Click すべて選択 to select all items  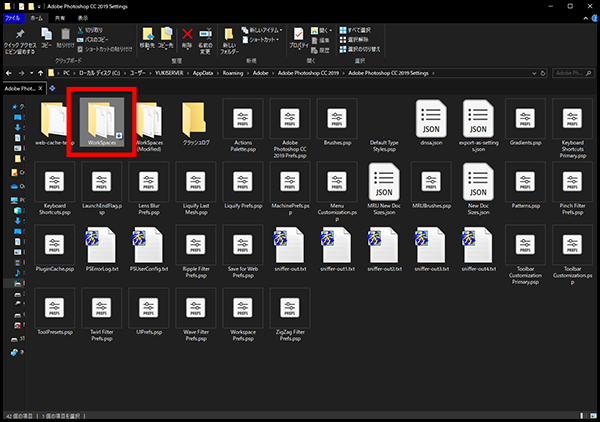(359, 31)
